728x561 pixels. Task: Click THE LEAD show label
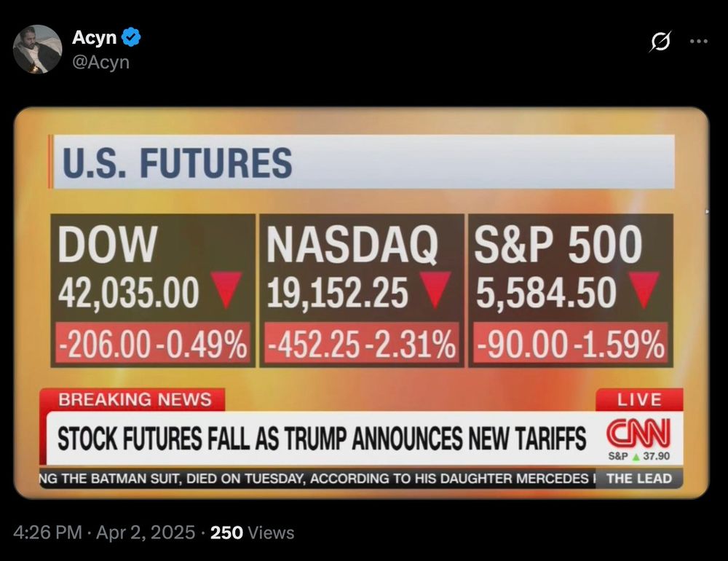click(x=639, y=478)
